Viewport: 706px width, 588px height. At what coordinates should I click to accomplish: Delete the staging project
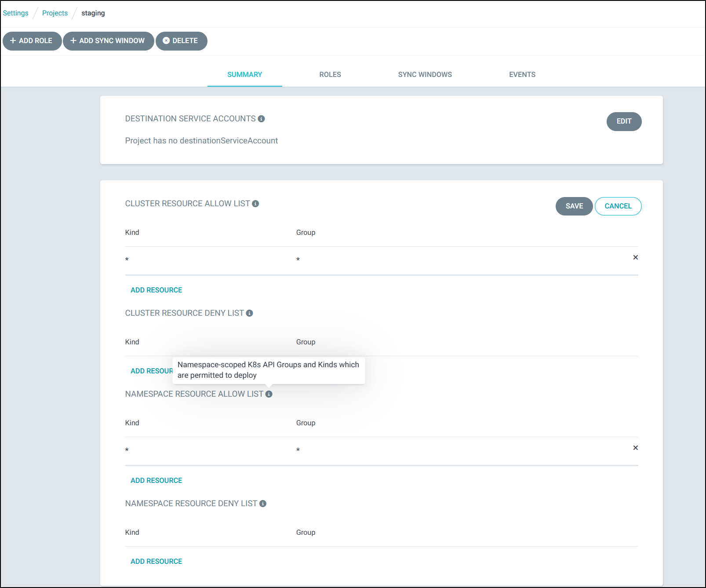181,41
